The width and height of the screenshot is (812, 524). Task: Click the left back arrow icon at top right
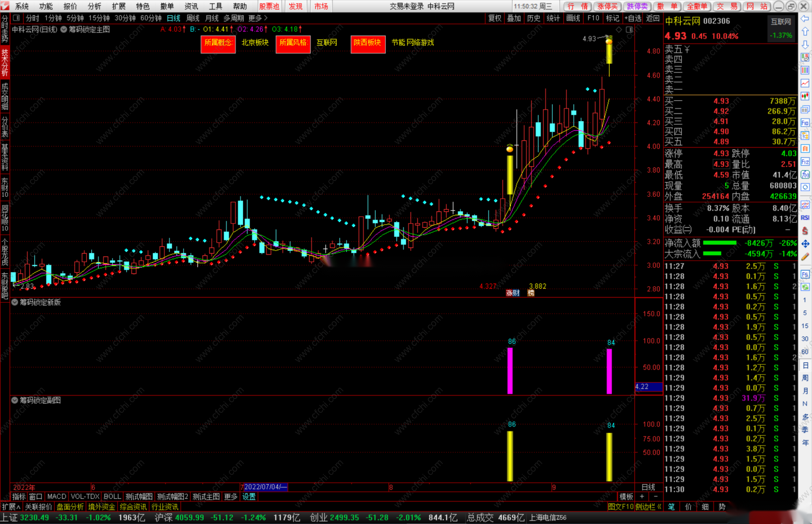[x=805, y=19]
